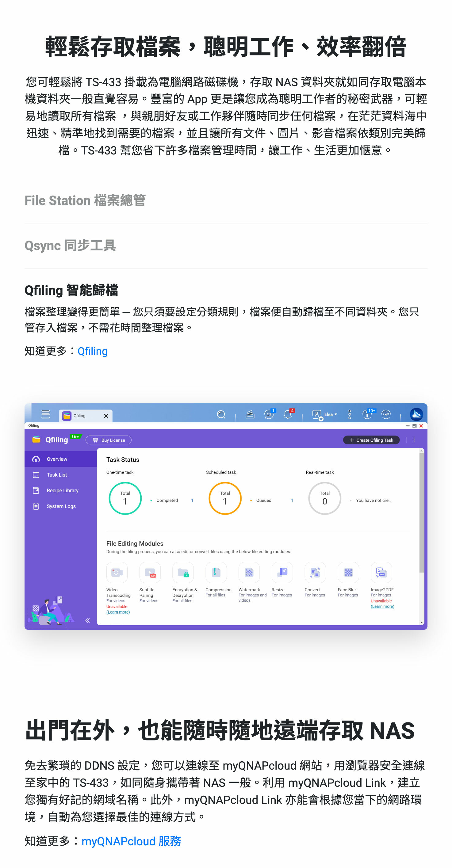Select the Watermark module icon

coord(249,573)
